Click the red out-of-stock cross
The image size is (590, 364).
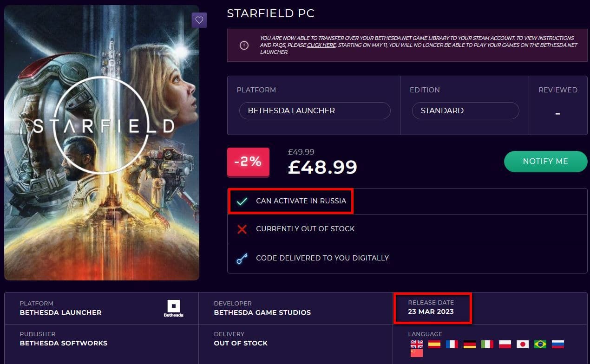coord(242,229)
